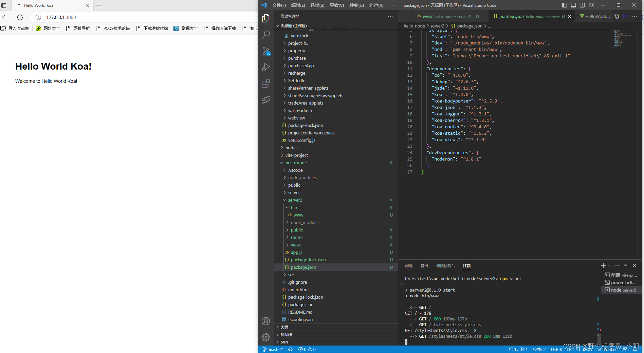Open the 编辑(E) menu

298,5
